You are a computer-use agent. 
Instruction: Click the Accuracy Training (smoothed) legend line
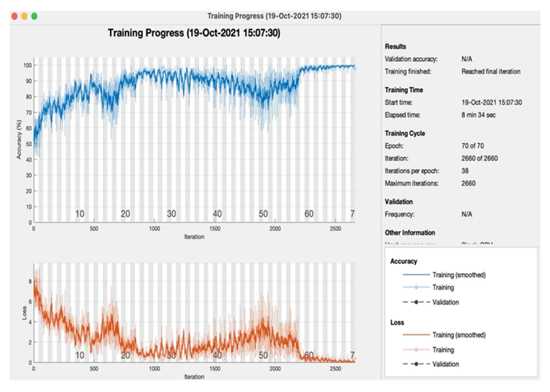click(416, 275)
